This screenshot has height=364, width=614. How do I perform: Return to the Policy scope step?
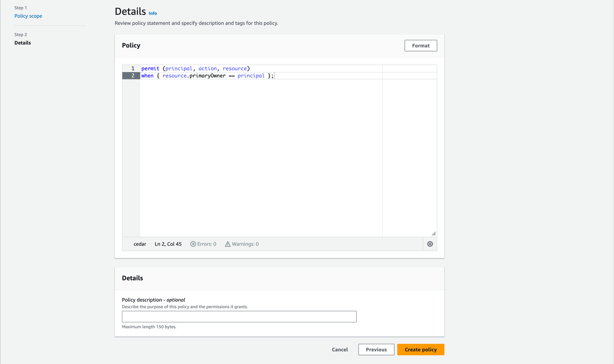[28, 16]
